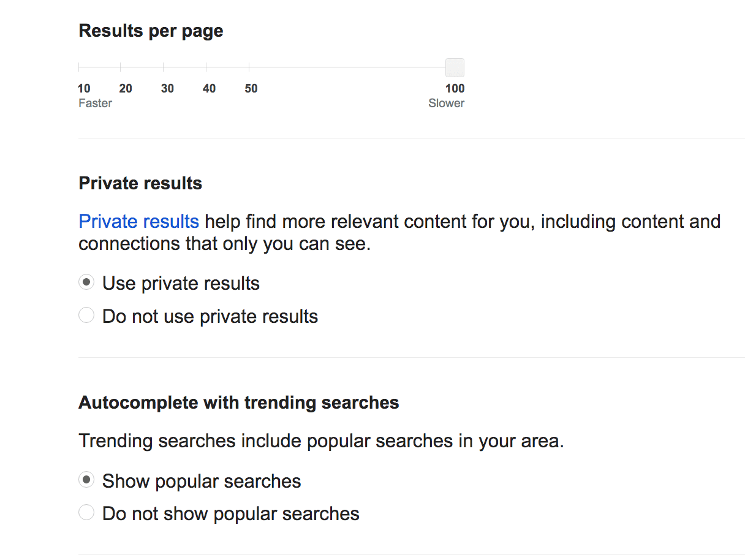Click the 'Do not show popular searches' label text
Image resolution: width=745 pixels, height=560 pixels.
click(x=231, y=513)
